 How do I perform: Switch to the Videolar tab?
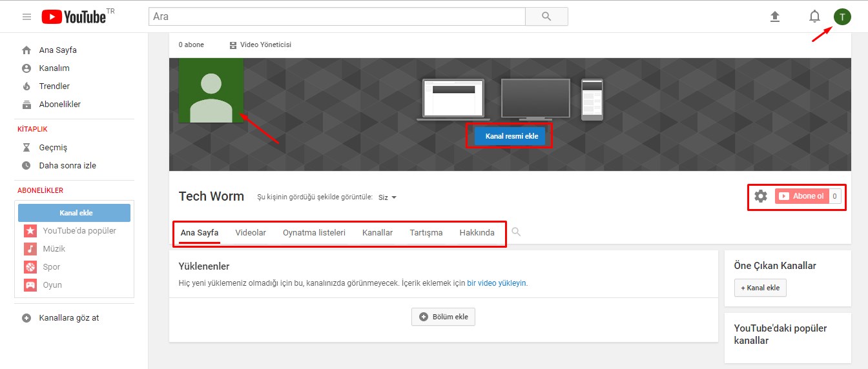[x=251, y=233]
